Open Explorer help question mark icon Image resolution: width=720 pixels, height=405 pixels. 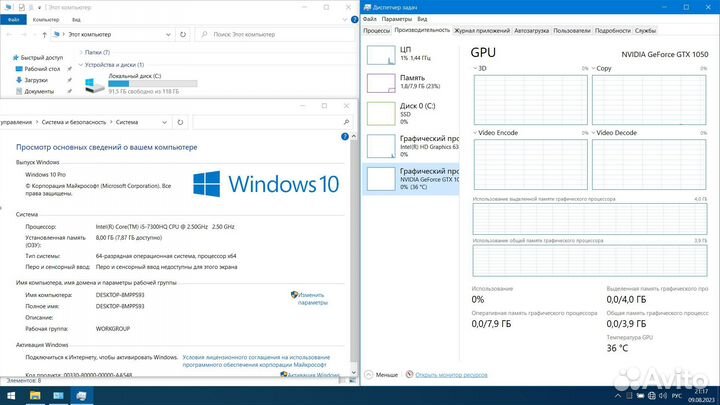354,20
